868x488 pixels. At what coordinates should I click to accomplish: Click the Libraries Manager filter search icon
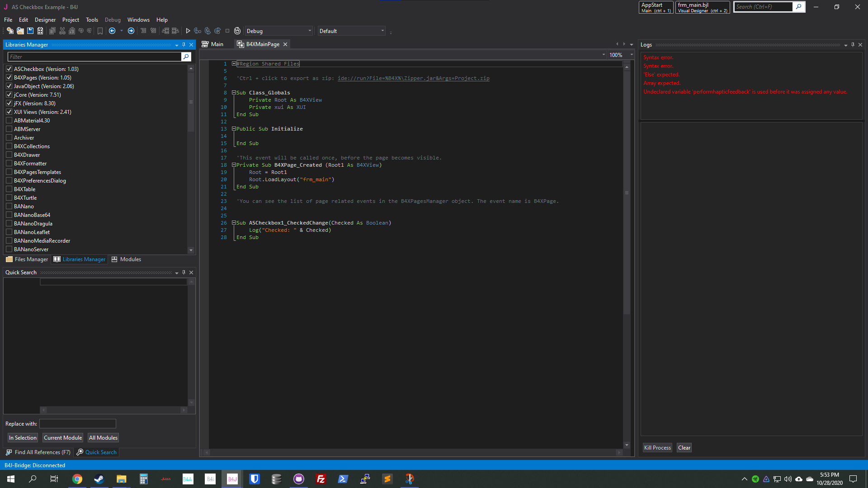(x=186, y=56)
